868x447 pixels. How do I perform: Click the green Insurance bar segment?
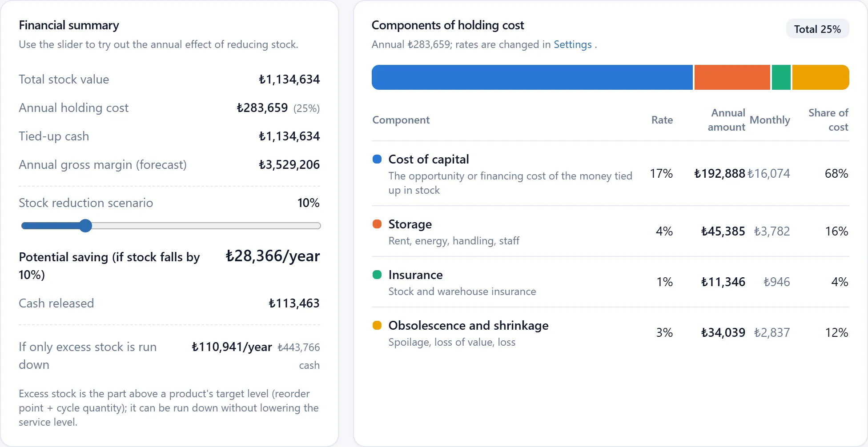coord(781,77)
